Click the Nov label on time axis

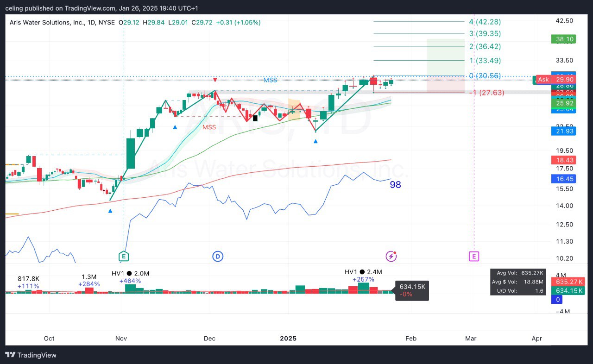pos(121,338)
